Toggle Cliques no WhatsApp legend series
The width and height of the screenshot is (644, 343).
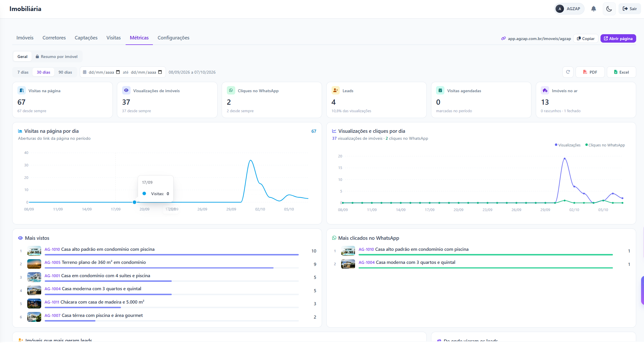[x=605, y=145]
